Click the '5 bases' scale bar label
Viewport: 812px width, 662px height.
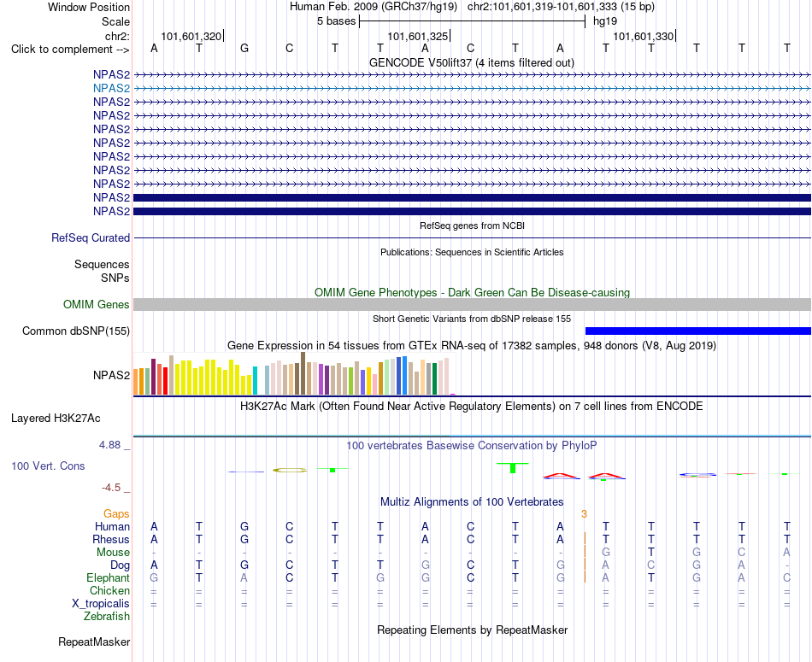337,21
